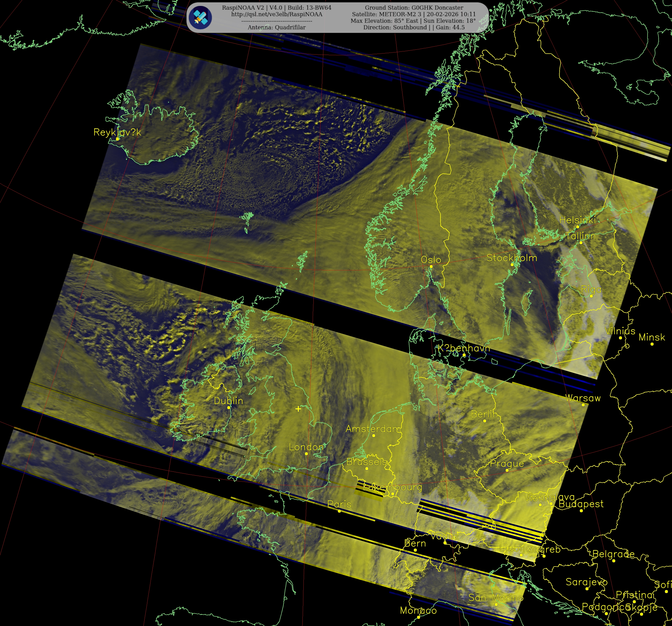The image size is (672, 626).
Task: Click the Stockholm city marker dot
Action: (512, 264)
